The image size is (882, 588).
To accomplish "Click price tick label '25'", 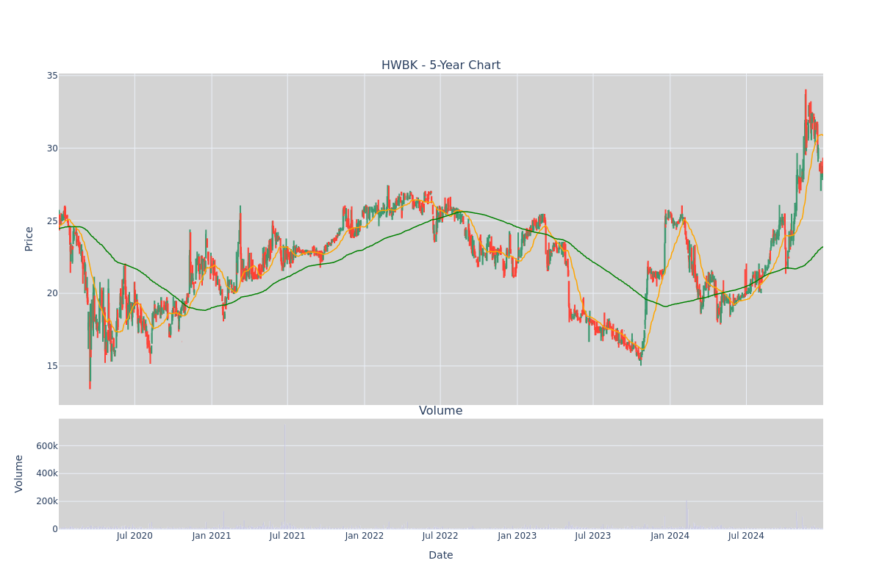I will 52,220.
